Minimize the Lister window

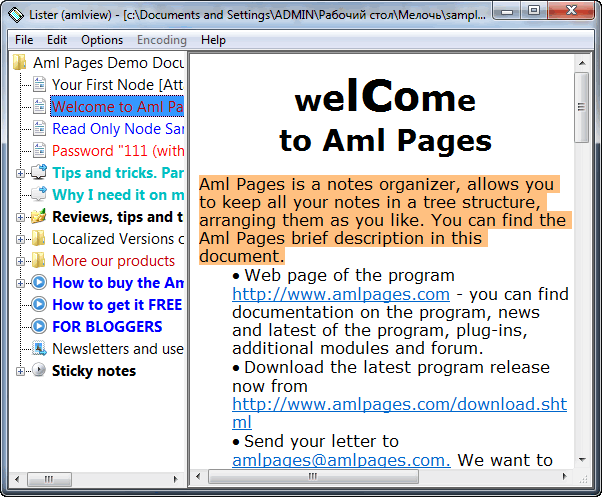[x=508, y=10]
